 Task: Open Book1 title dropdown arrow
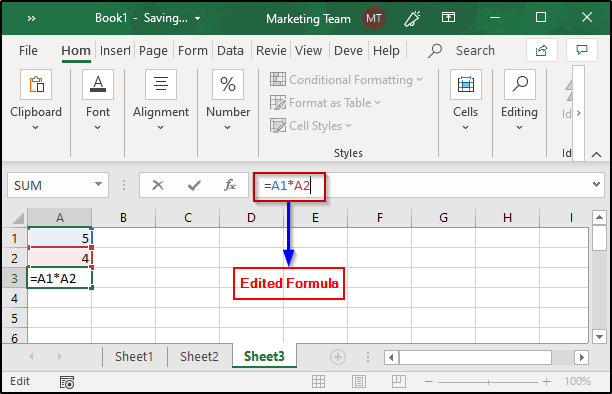(197, 19)
